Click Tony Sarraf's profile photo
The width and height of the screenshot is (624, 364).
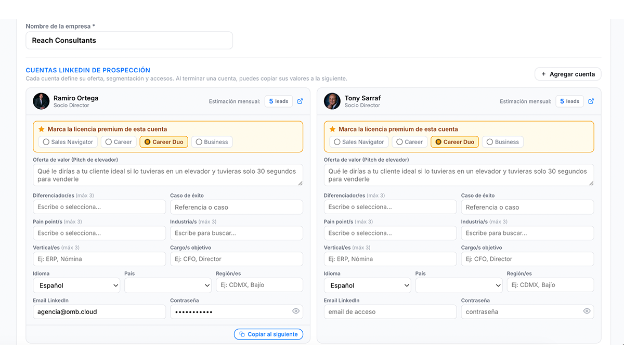point(332,101)
